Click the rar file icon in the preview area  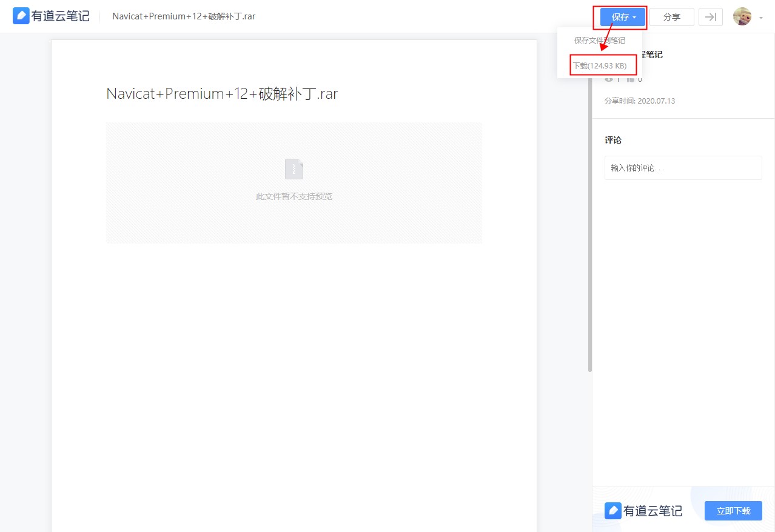pyautogui.click(x=294, y=169)
